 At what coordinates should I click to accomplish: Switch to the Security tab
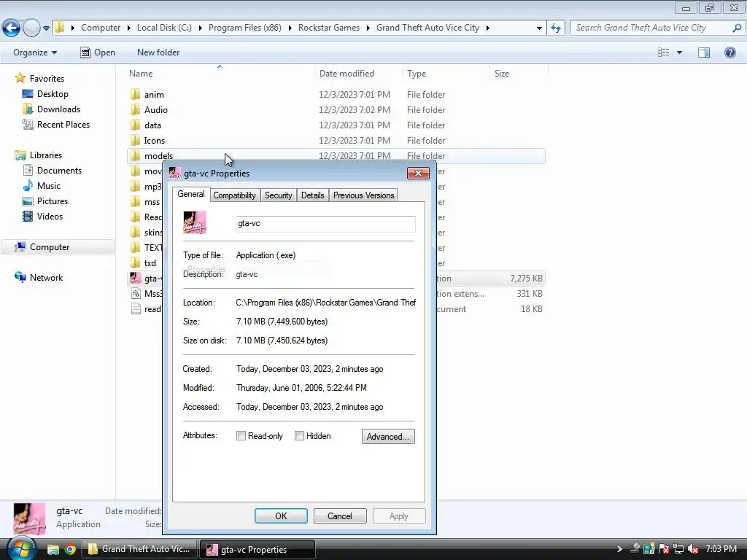pyautogui.click(x=278, y=195)
